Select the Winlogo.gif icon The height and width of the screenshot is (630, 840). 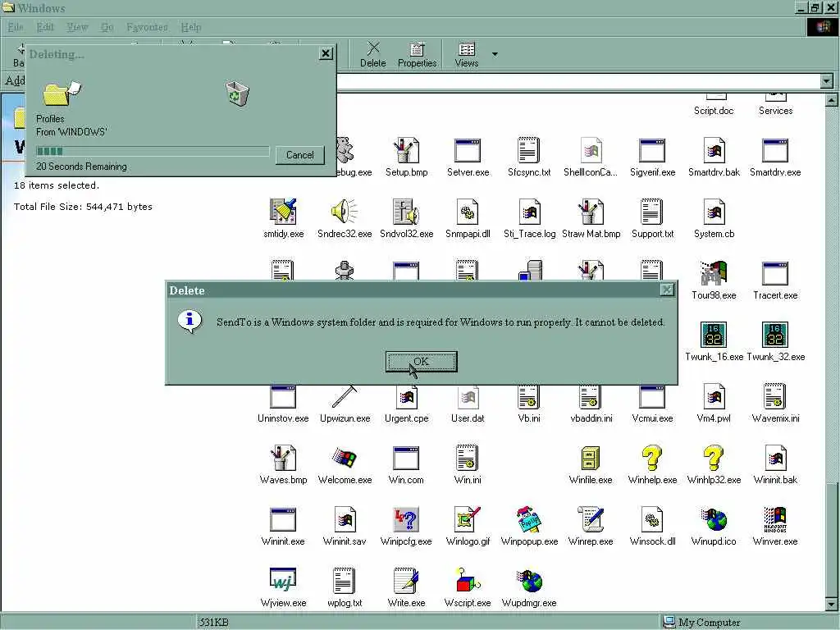pos(468,519)
